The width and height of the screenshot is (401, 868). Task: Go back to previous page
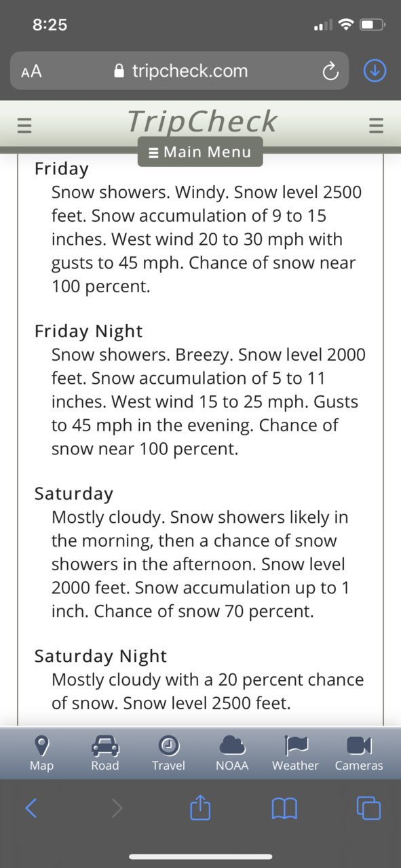pos(31,808)
